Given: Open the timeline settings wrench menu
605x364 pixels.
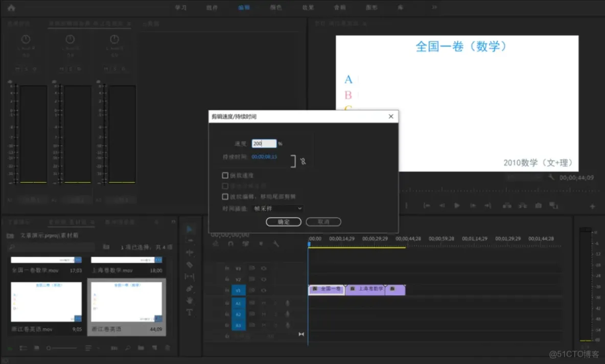Looking at the screenshot, I should (275, 244).
